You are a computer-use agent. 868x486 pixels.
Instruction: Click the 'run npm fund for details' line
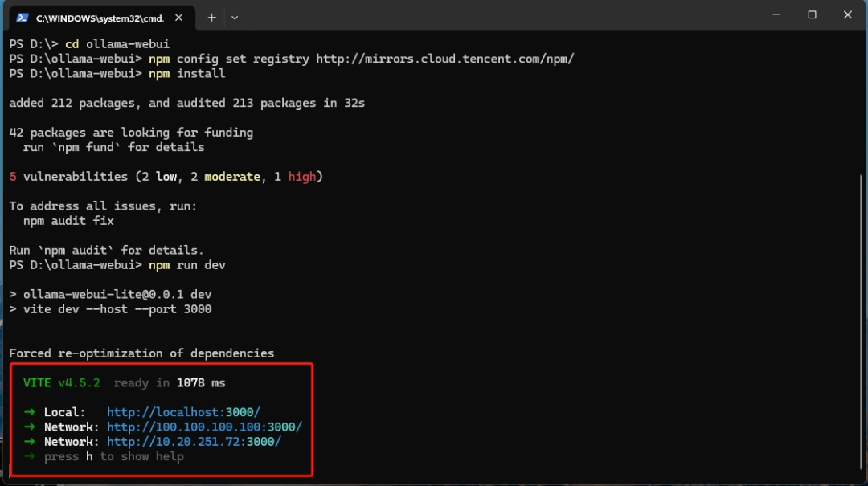tap(113, 147)
